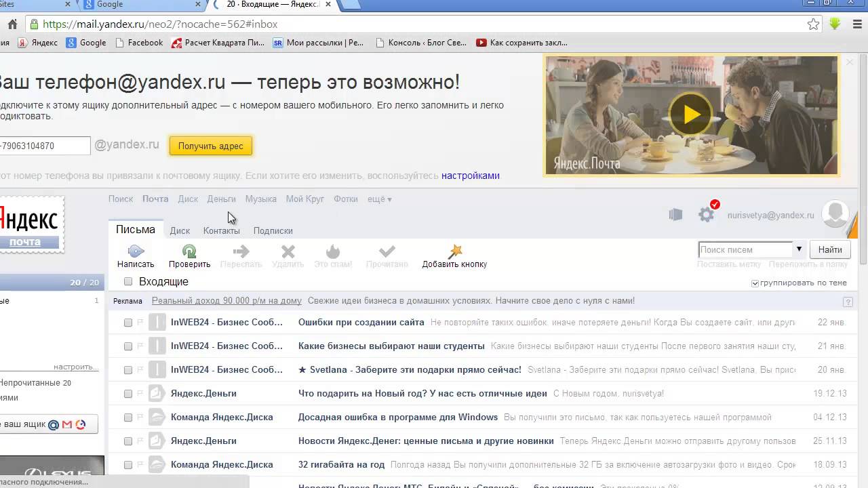Screen dimensions: 868x488
Task: Click the Написать compose icon
Action: pyautogui.click(x=136, y=251)
